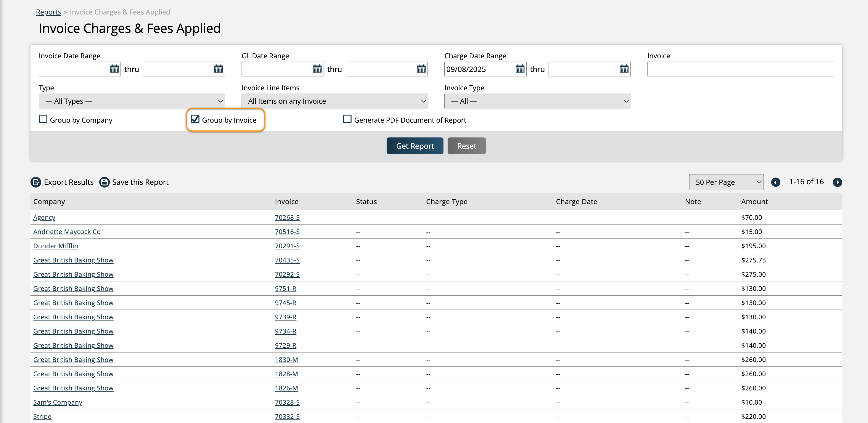This screenshot has width=868, height=423.
Task: Open the 50 Per Page dropdown
Action: tap(726, 182)
